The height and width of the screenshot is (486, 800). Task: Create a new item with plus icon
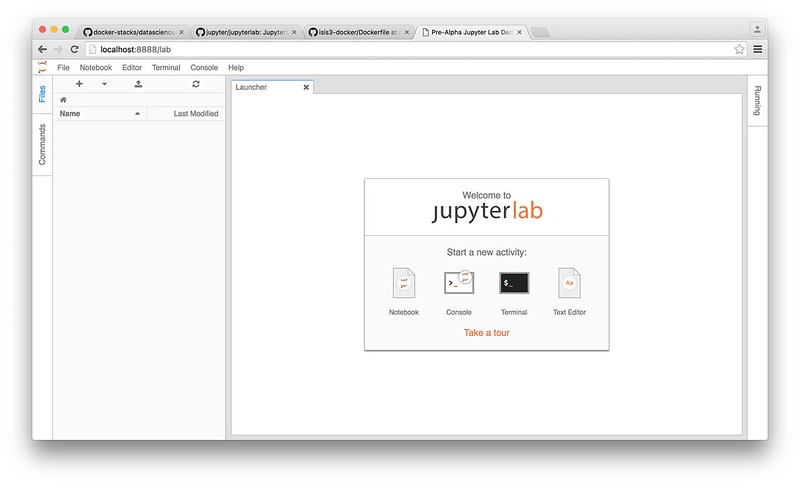(79, 84)
